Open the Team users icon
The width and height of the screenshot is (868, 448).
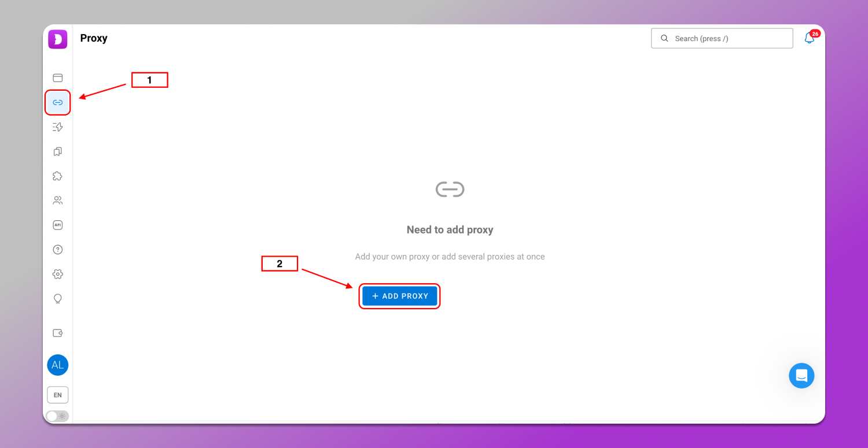click(x=58, y=201)
